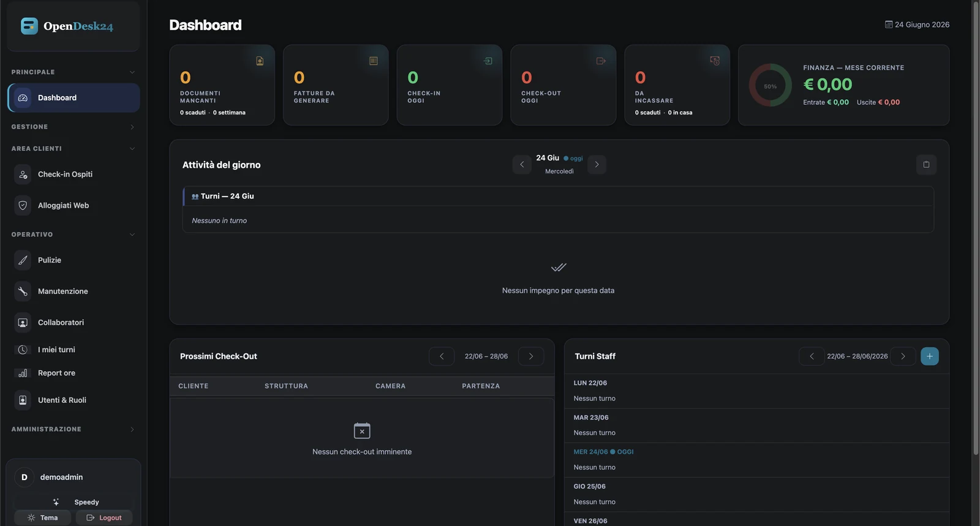Click the Collaboratori sidebar icon

click(23, 323)
